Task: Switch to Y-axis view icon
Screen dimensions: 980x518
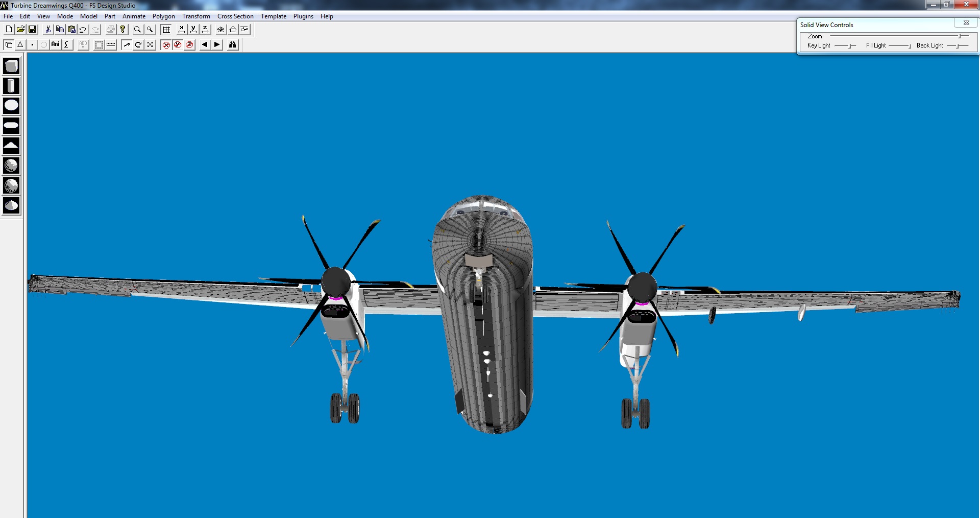Action: click(193, 30)
